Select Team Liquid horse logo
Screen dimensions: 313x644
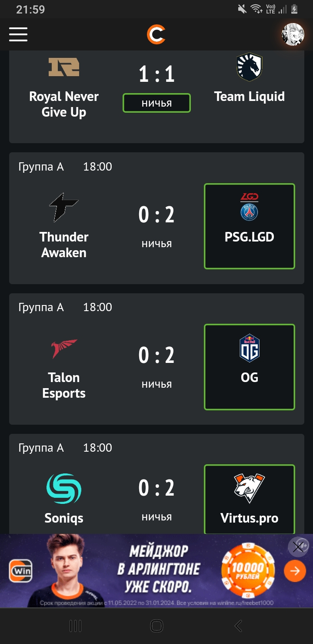click(x=250, y=67)
